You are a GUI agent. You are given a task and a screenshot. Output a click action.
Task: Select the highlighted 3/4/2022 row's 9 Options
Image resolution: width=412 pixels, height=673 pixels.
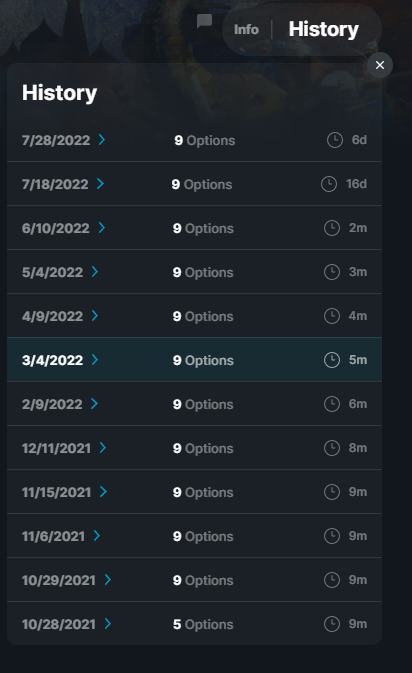pos(203,360)
